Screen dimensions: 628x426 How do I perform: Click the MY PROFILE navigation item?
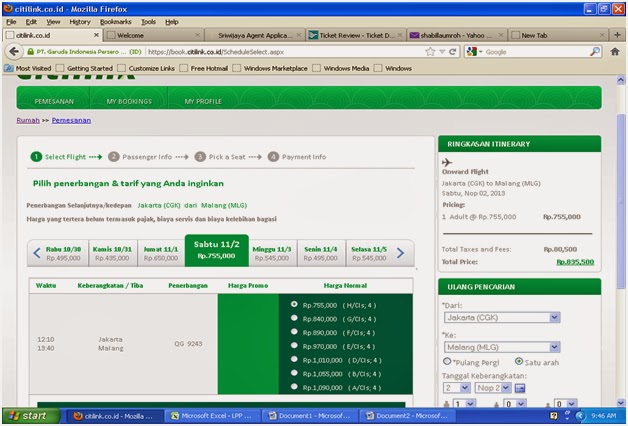pos(203,101)
